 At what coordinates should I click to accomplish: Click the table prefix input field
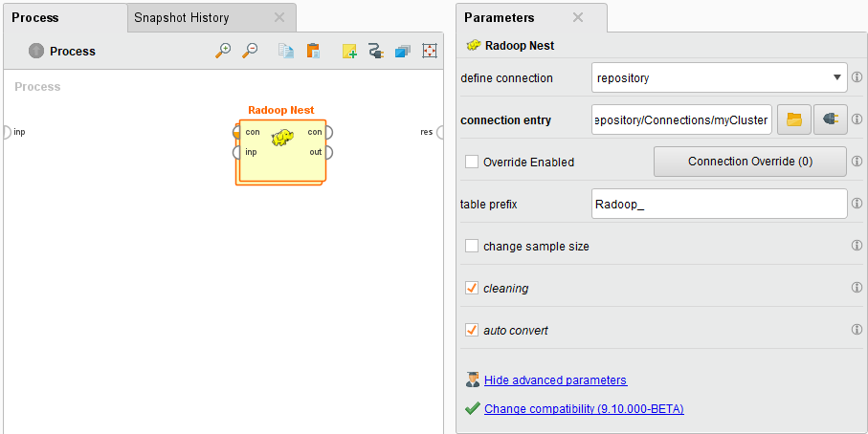tap(719, 204)
